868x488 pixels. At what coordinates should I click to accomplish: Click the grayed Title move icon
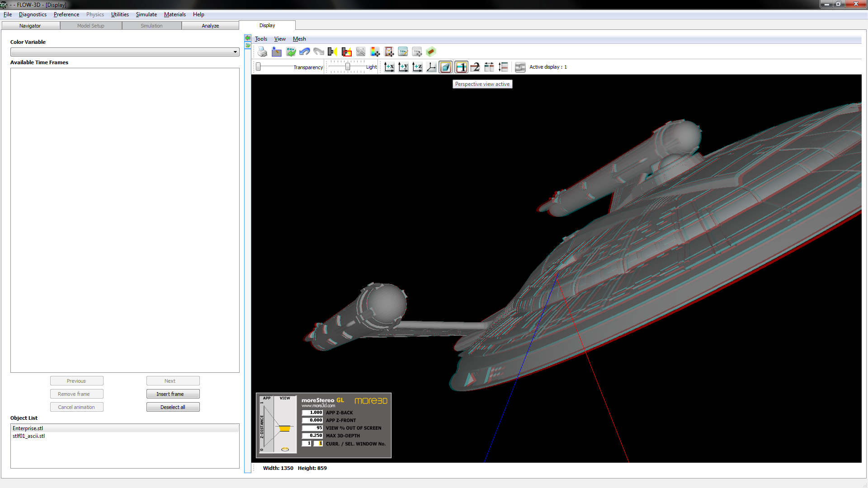click(417, 52)
